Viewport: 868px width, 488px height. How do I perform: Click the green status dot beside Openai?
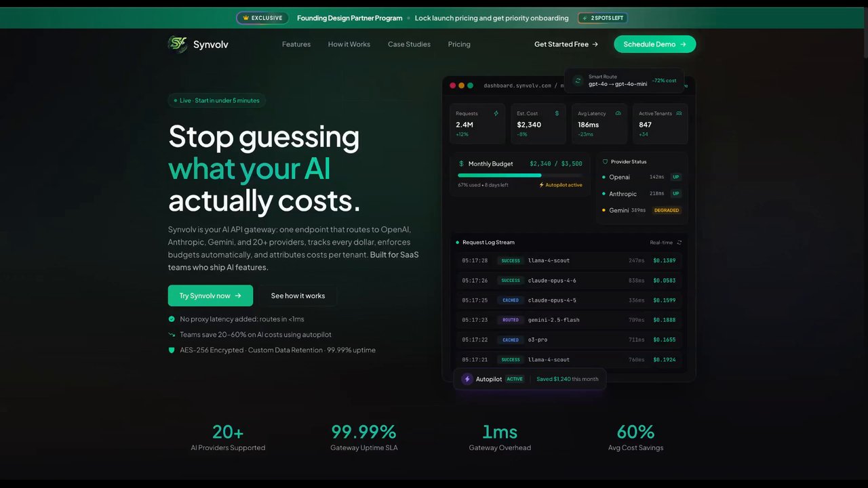(x=604, y=178)
